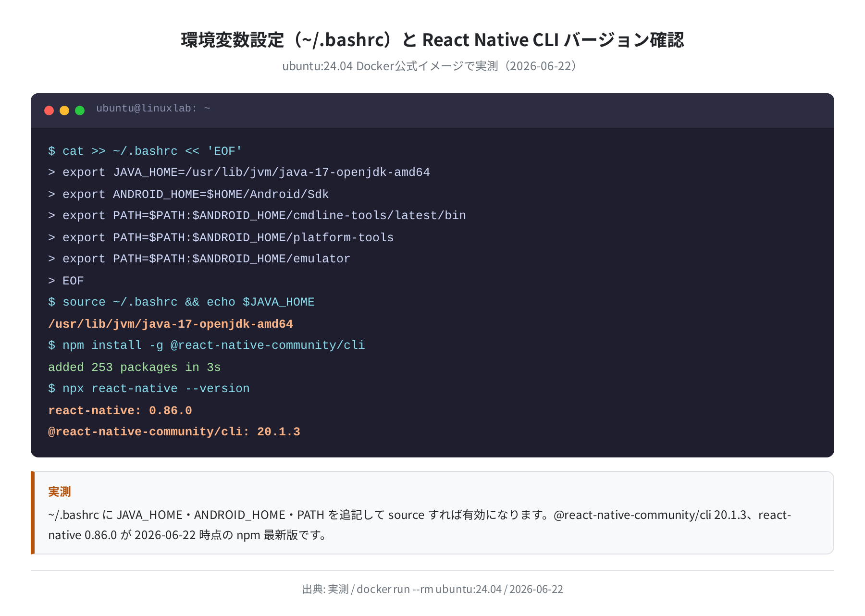Click the note paragraph starting '~/.bashrc に JAVA_HOME'
865x616 pixels.
tap(420, 525)
